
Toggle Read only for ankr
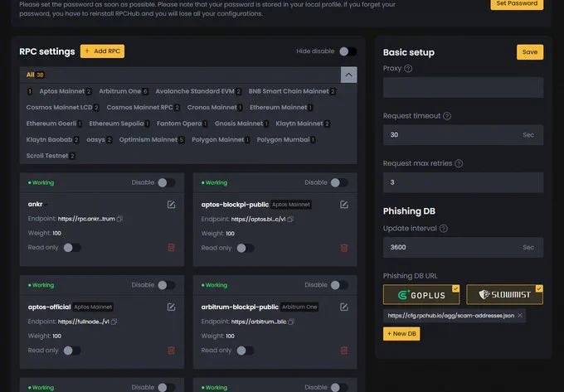[72, 248]
